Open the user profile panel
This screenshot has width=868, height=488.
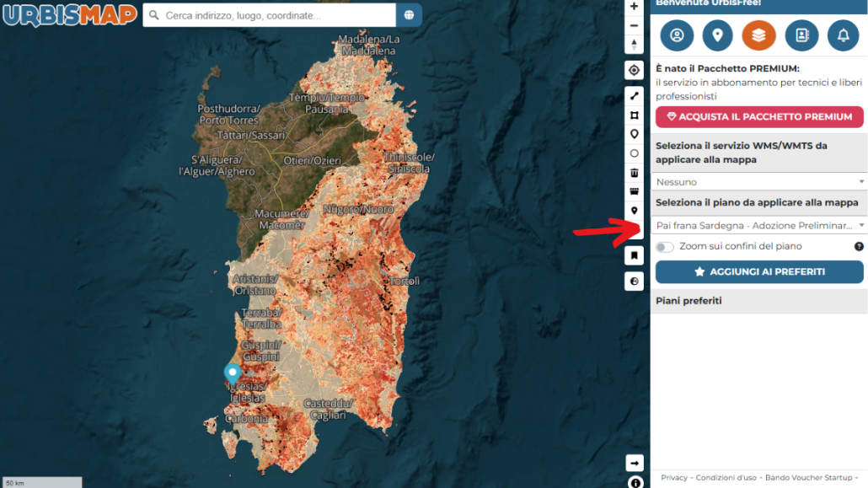(677, 35)
